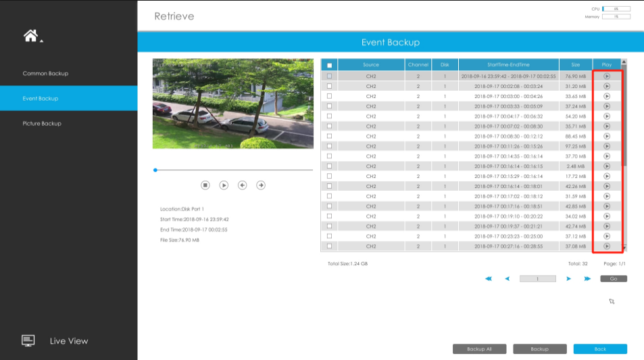644x360 pixels.
Task: Click the blue Back button
Action: coord(600,349)
